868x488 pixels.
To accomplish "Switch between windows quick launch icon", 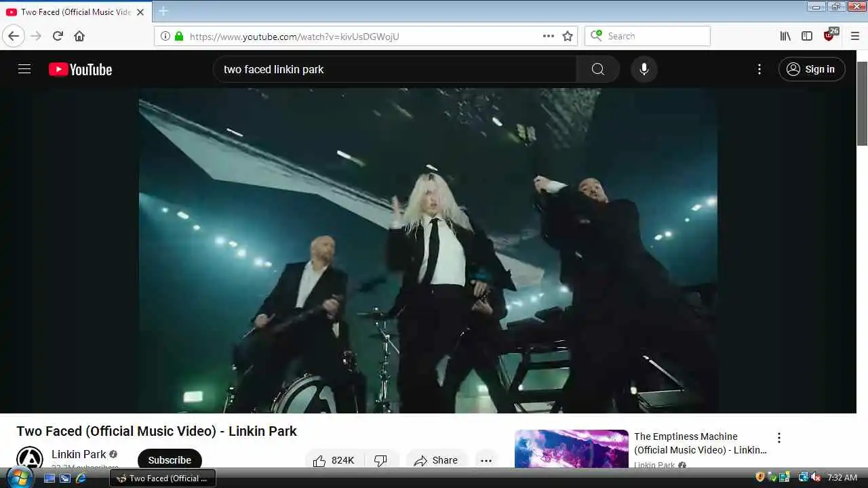I will click(x=65, y=478).
